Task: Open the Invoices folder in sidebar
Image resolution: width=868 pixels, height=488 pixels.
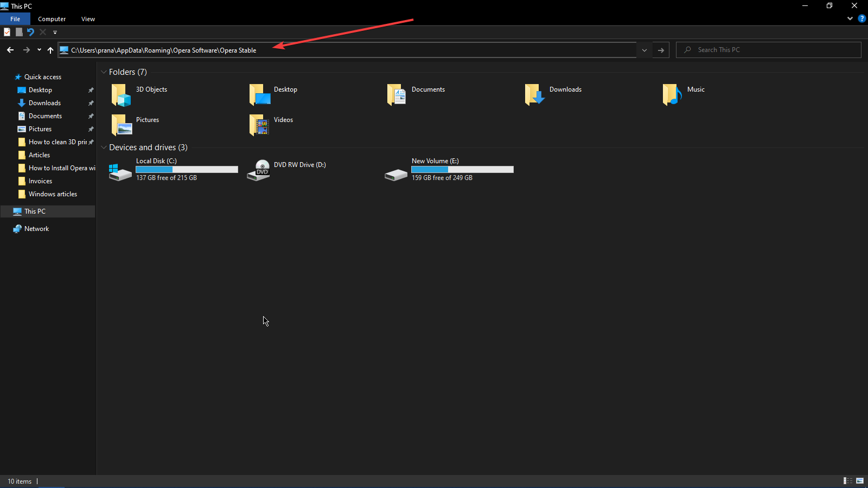Action: click(x=40, y=181)
